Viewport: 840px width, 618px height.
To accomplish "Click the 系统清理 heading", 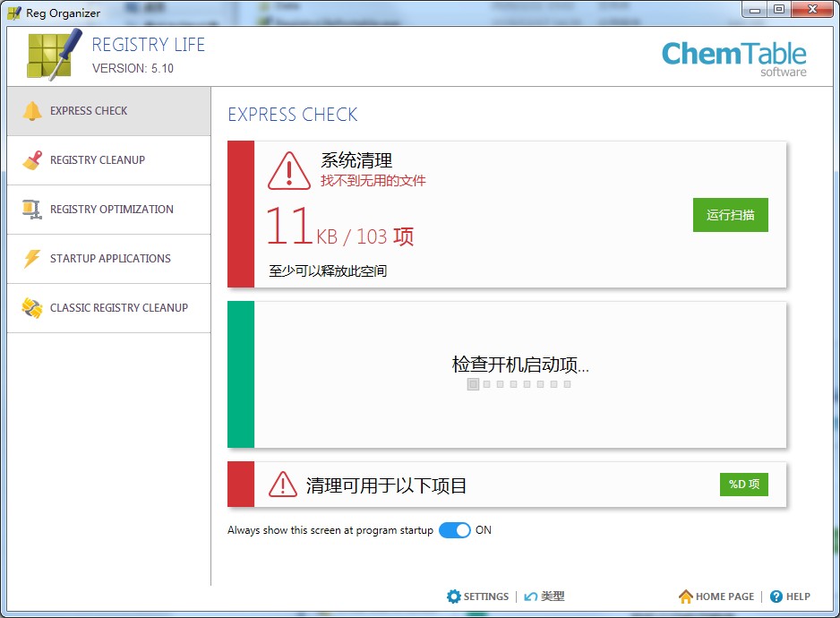I will pyautogui.click(x=356, y=160).
